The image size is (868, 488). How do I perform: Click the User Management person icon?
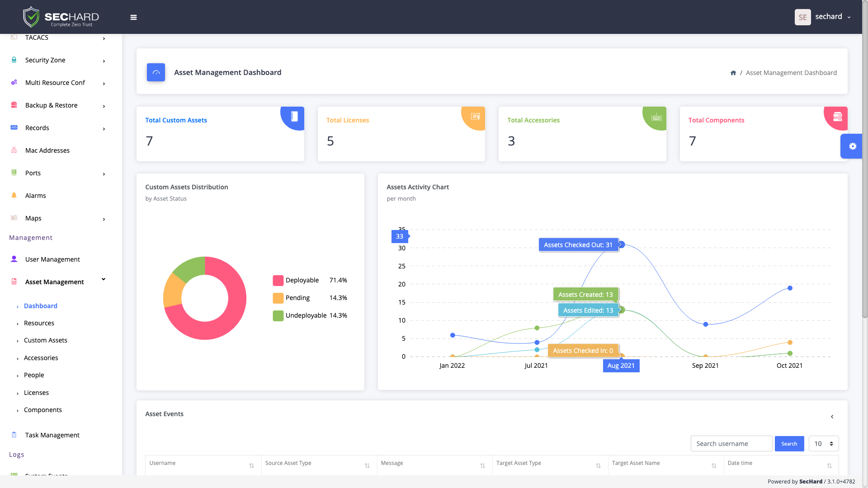click(14, 259)
